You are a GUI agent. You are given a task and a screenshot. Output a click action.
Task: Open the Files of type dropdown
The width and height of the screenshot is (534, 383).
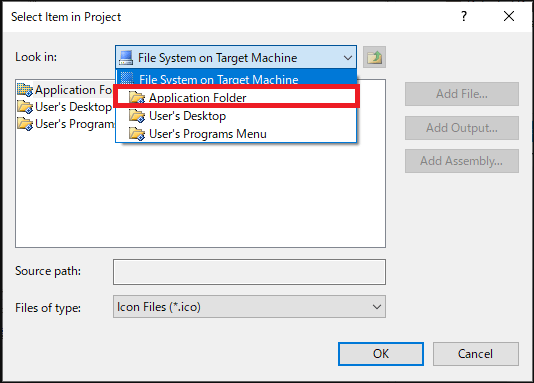pos(249,307)
